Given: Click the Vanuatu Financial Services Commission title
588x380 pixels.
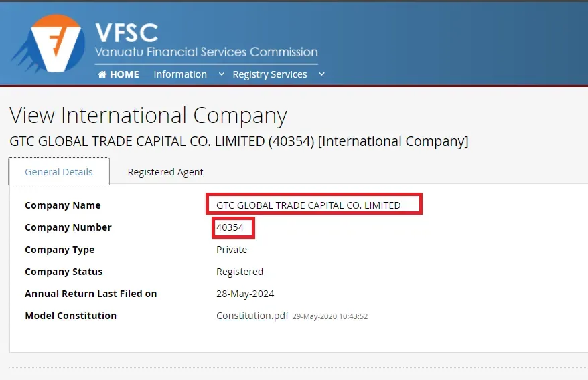Looking at the screenshot, I should pos(206,52).
